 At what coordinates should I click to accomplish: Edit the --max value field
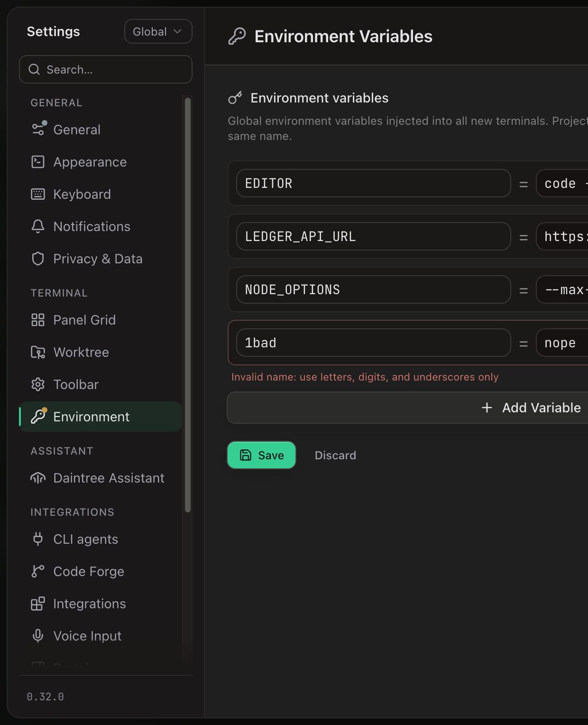[562, 289]
